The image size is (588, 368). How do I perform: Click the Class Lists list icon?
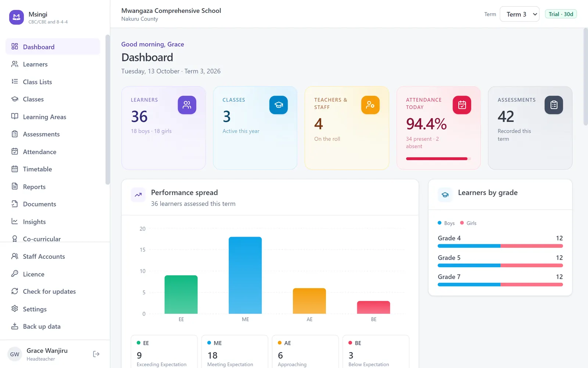tap(15, 81)
